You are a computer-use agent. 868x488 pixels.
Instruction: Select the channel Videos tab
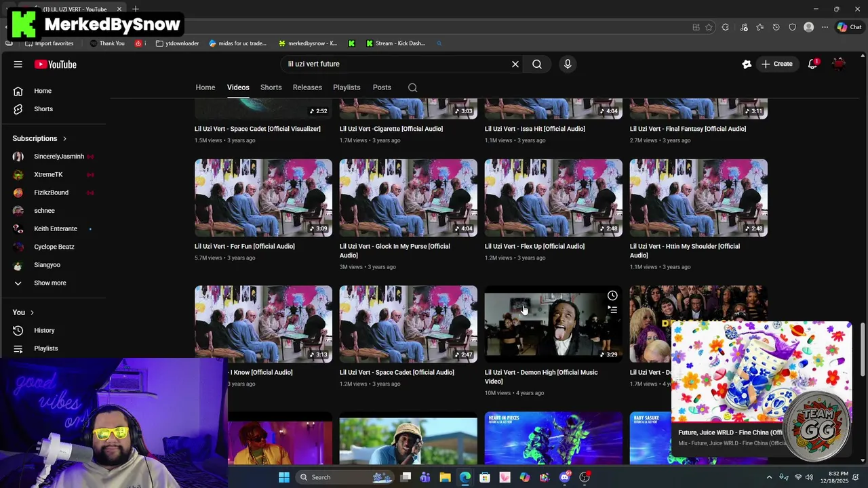tap(238, 87)
